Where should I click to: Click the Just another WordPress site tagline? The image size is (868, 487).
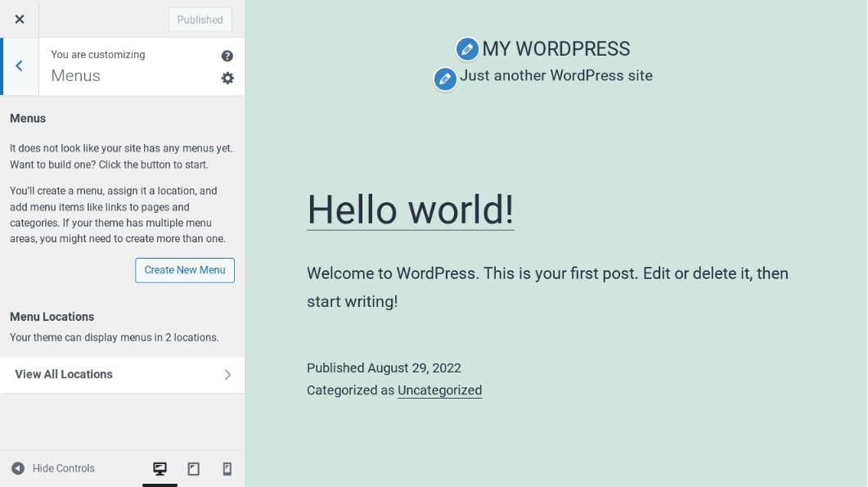556,76
